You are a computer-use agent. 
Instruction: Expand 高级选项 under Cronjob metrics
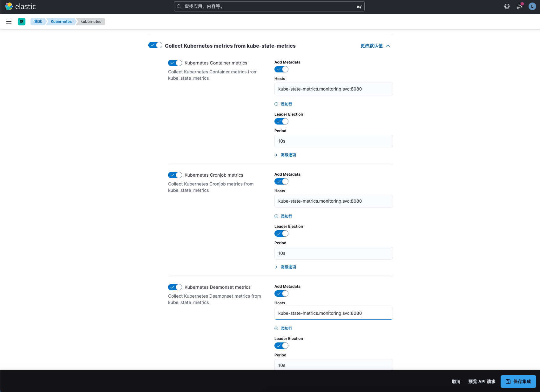(285, 267)
